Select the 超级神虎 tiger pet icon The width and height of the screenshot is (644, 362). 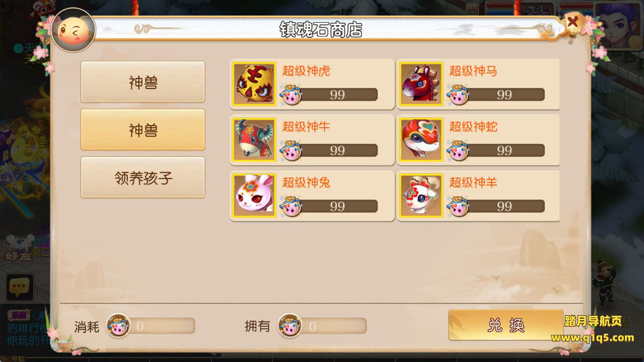pyautogui.click(x=254, y=84)
